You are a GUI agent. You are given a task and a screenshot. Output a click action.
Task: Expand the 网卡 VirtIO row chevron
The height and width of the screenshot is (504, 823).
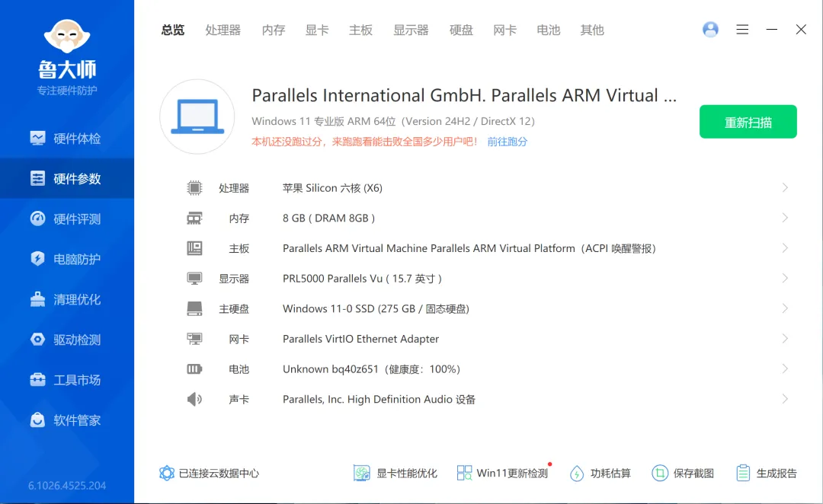[785, 339]
